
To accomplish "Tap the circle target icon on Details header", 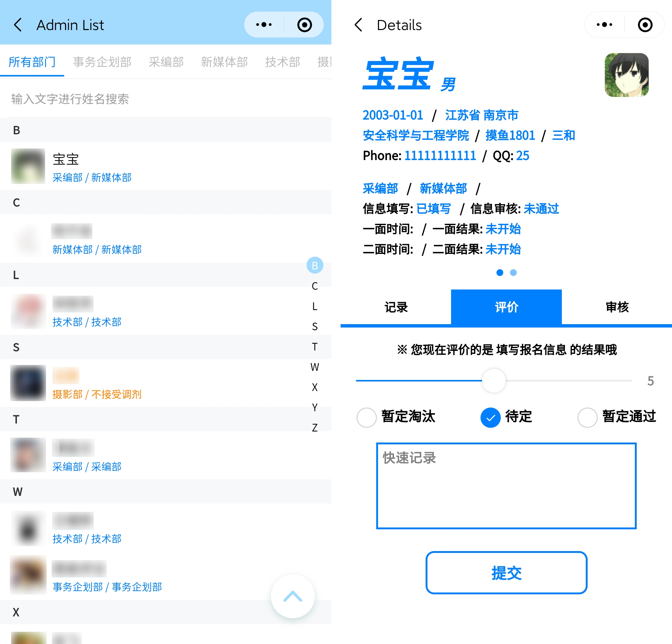I will pos(645,25).
